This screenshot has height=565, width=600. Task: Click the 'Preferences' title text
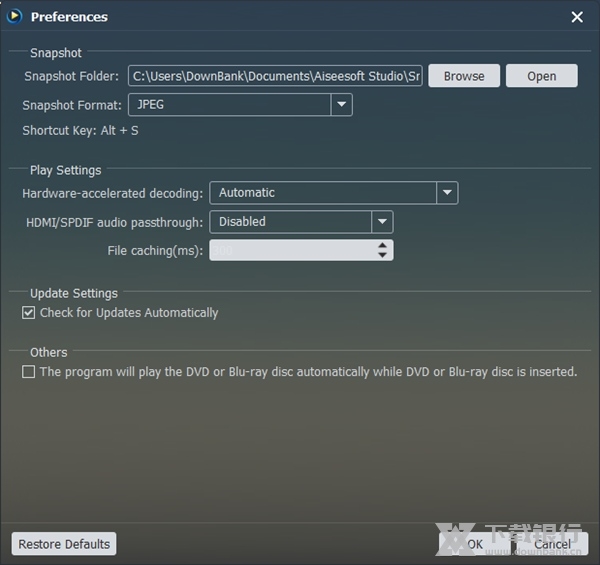click(x=69, y=17)
